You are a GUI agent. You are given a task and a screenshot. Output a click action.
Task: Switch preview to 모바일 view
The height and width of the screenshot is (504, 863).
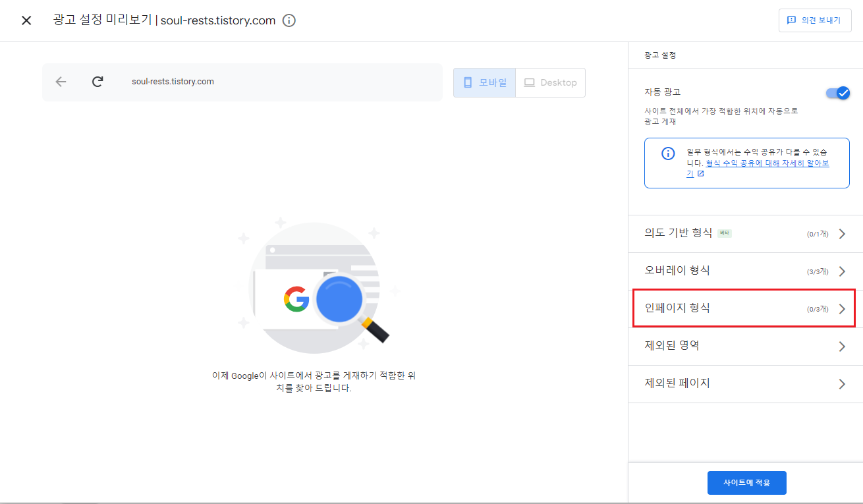[484, 82]
